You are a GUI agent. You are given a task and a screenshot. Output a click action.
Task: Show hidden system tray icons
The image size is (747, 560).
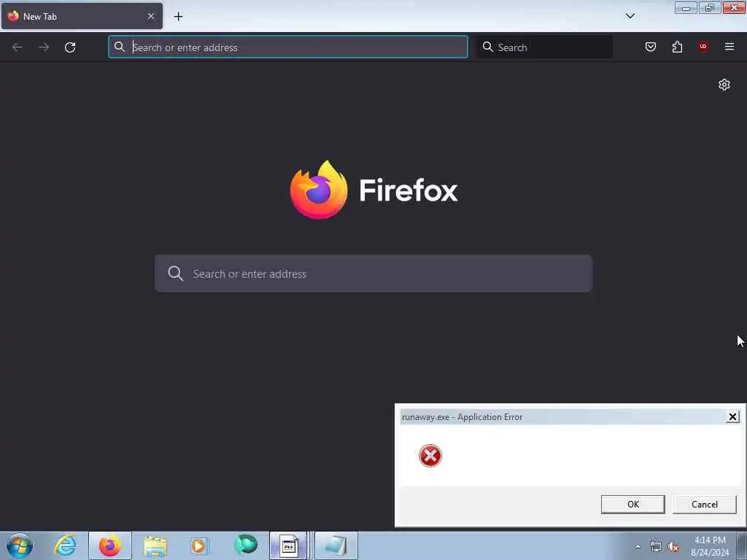point(638,546)
